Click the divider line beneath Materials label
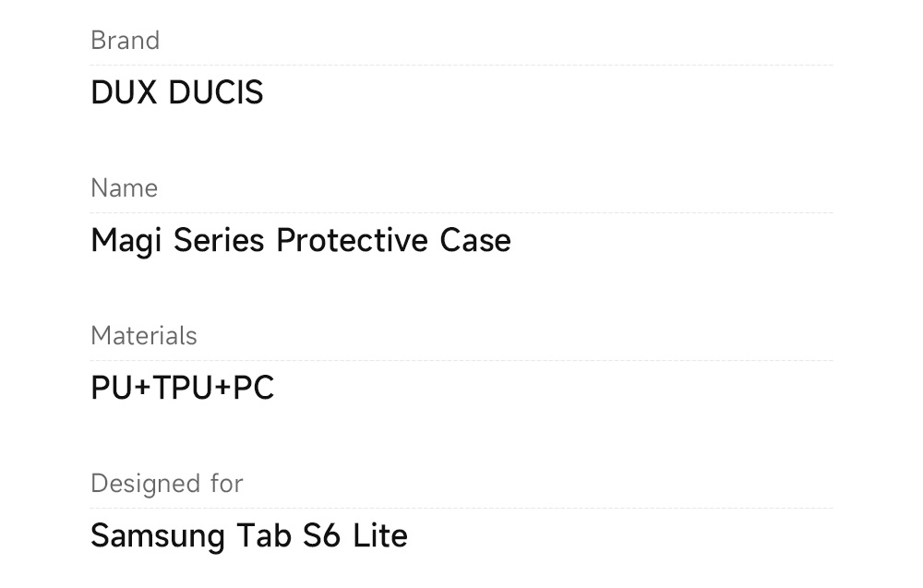The image size is (923, 588). [x=461, y=360]
